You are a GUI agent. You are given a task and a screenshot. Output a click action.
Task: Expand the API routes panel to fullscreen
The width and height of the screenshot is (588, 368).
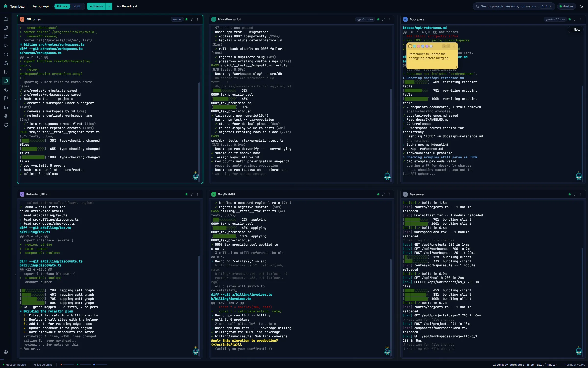click(192, 19)
